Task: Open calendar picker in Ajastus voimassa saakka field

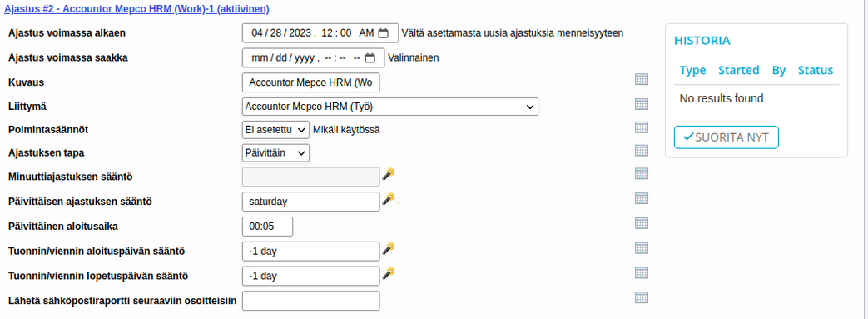Action: tap(370, 57)
